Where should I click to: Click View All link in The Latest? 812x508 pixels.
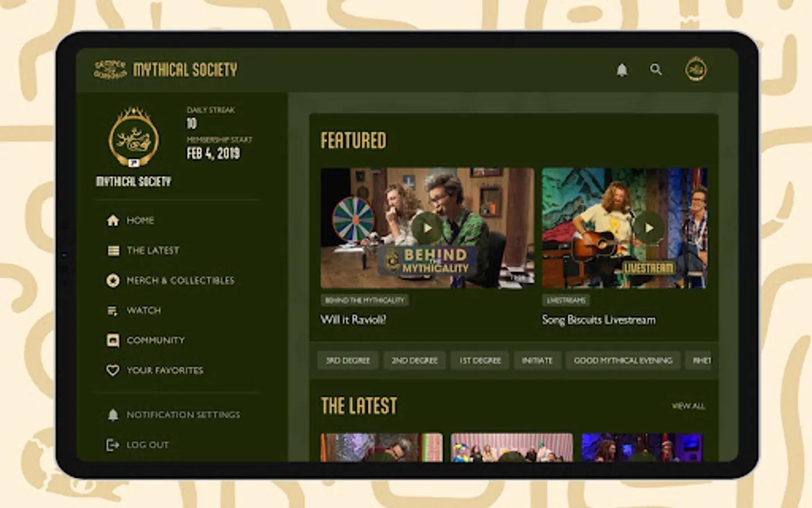tap(688, 406)
